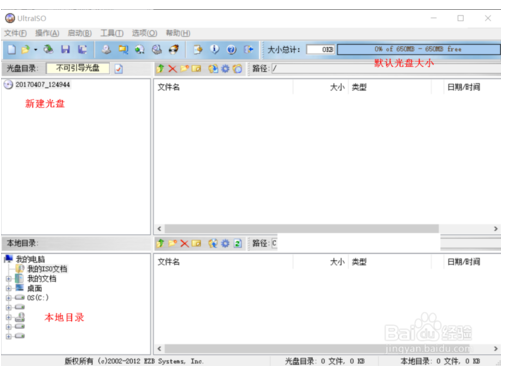Click the red X delete icon in disc toolbar
Viewport: 512px width, 383px height.
[172, 69]
